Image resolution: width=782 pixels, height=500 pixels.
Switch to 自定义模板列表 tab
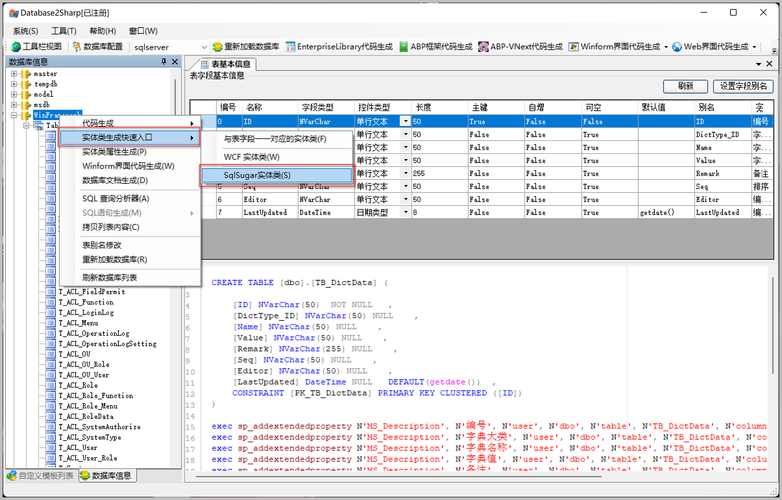[x=40, y=476]
